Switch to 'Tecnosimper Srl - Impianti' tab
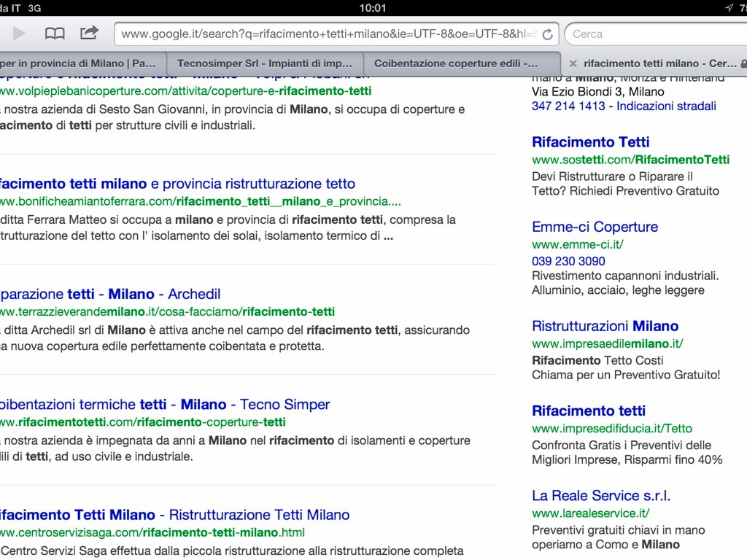This screenshot has height=560, width=747. click(x=265, y=63)
